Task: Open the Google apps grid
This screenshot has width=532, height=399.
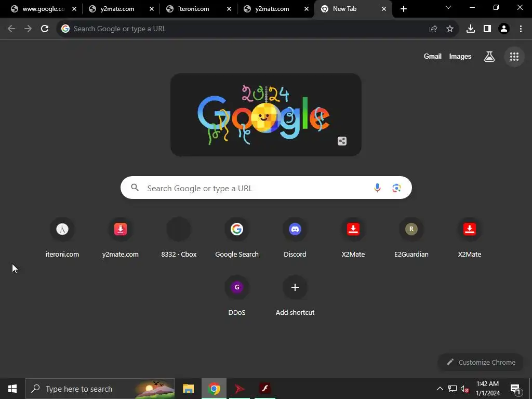Action: click(514, 57)
